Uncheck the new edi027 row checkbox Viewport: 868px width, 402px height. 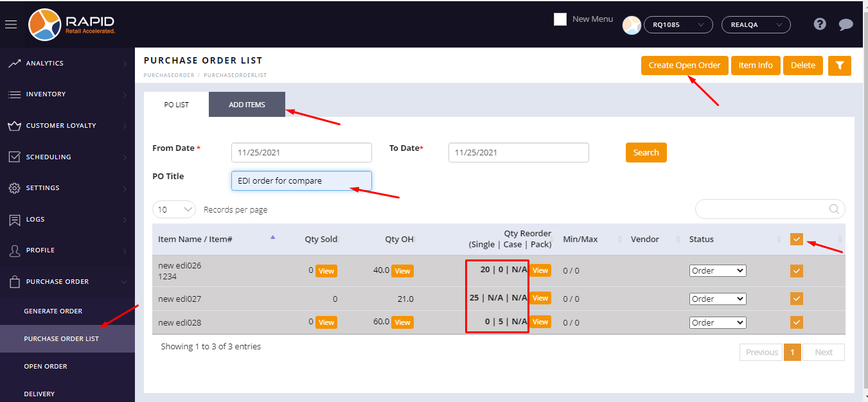tap(797, 299)
